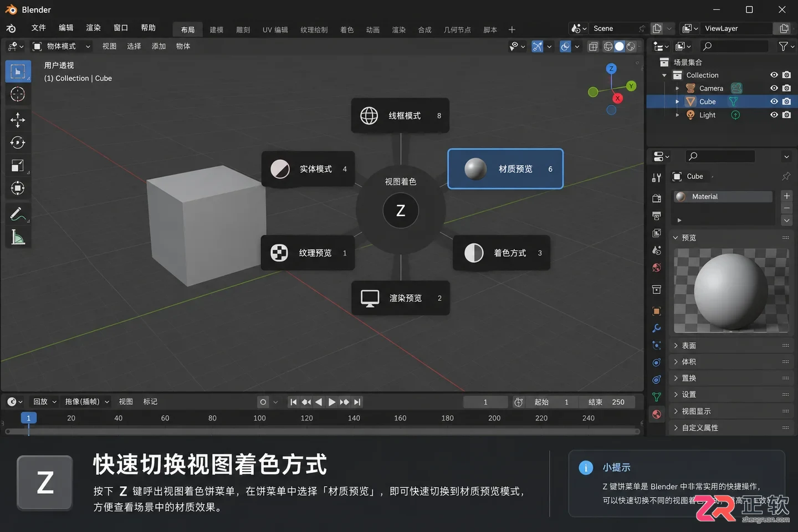Hide the Camera via its eye icon
Image resolution: width=798 pixels, height=532 pixels.
774,88
